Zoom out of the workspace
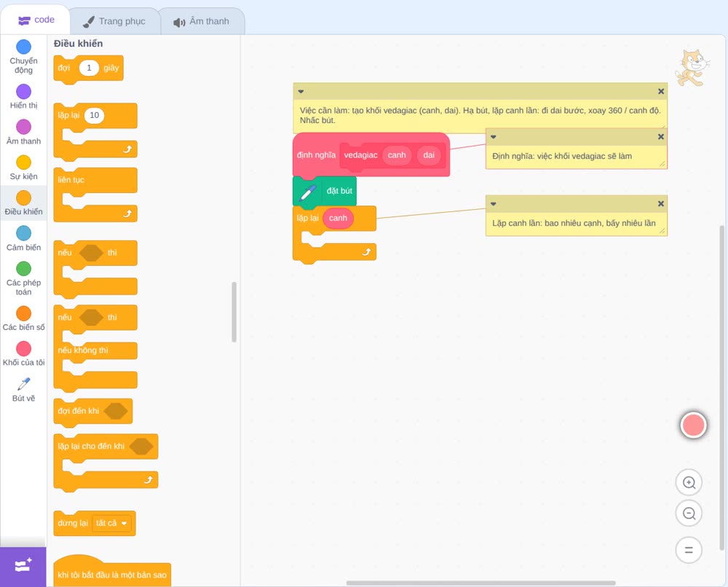 [x=689, y=513]
